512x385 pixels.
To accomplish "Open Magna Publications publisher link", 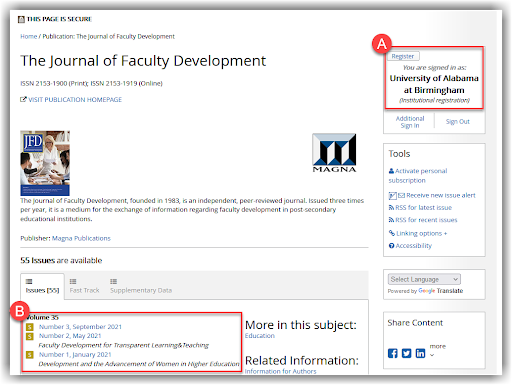I will coord(81,238).
